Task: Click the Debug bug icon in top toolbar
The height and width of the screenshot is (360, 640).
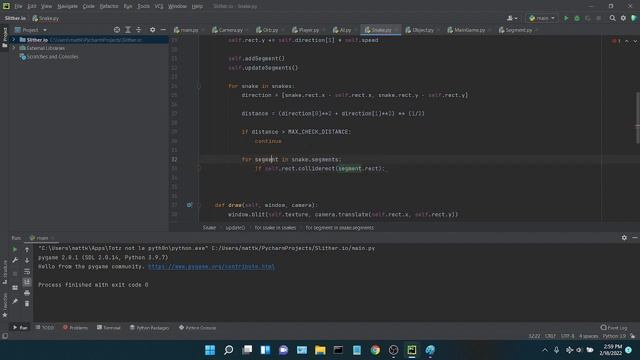Action: [577, 18]
